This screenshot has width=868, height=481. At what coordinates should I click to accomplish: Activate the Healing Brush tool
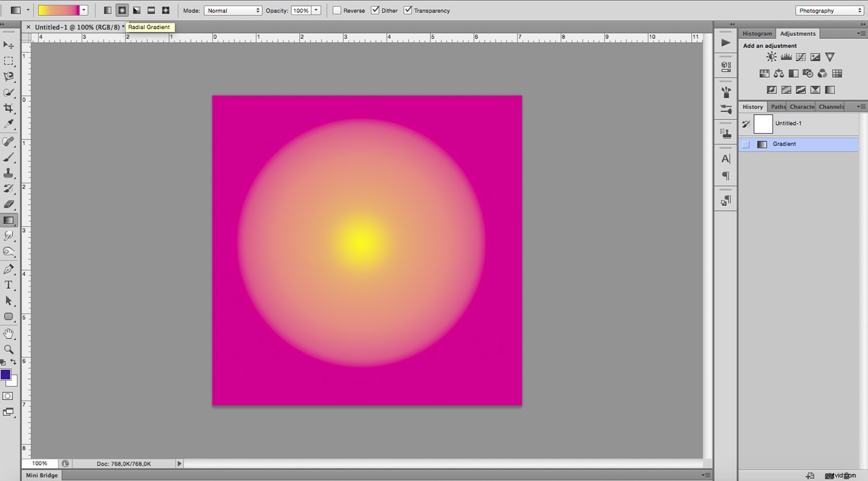coord(9,141)
